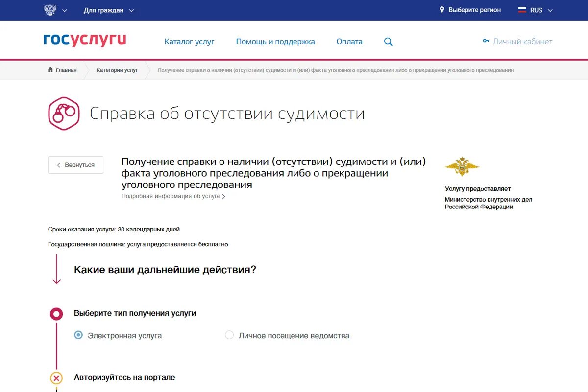
Task: Go to 'Главная' breadcrumb
Action: click(66, 70)
